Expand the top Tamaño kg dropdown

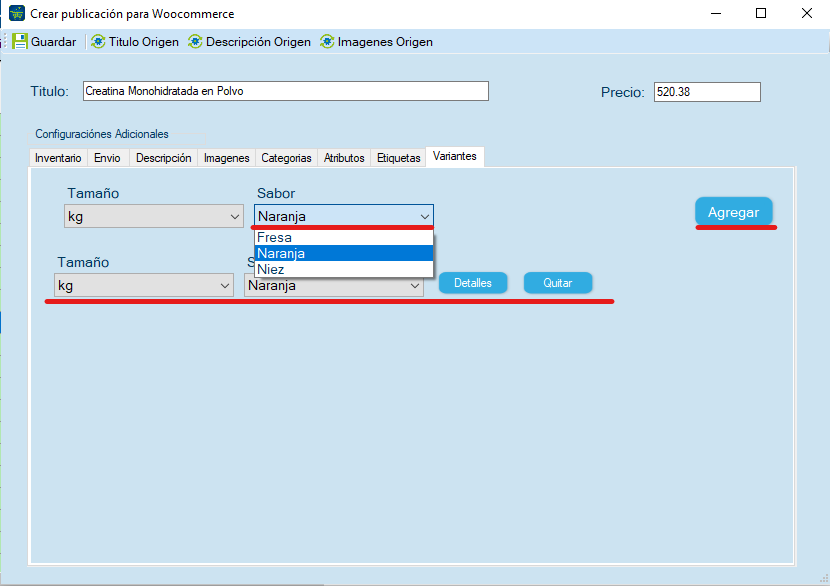tap(154, 217)
